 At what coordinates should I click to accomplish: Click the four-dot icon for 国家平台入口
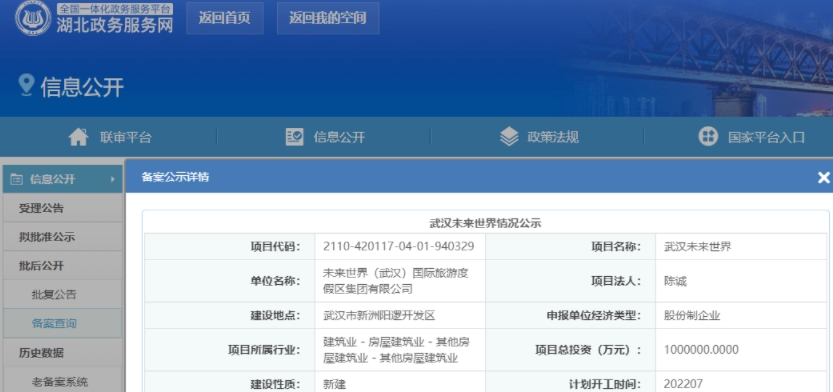click(x=708, y=137)
